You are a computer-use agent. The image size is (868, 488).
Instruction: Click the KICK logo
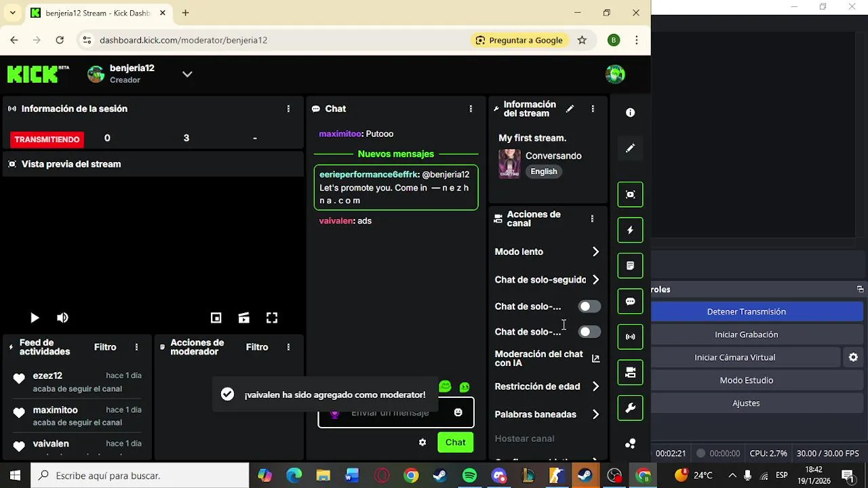(38, 74)
